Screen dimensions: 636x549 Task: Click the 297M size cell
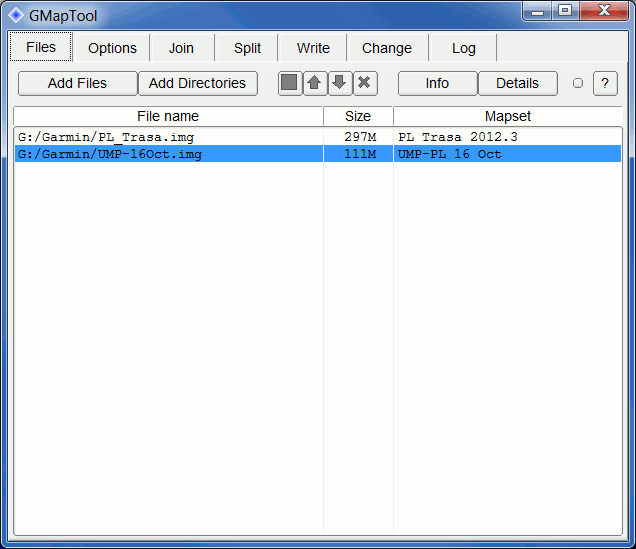point(360,137)
